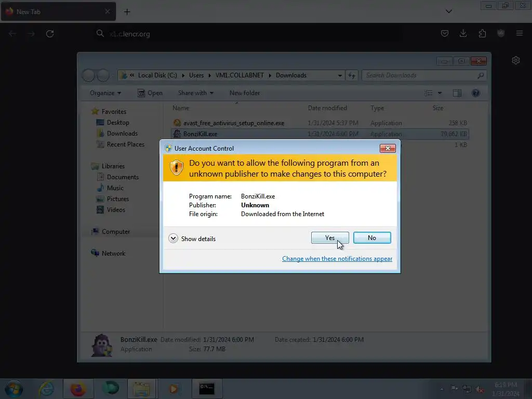
Task: Open 'Change when these notifications appear' link
Action: (337, 259)
